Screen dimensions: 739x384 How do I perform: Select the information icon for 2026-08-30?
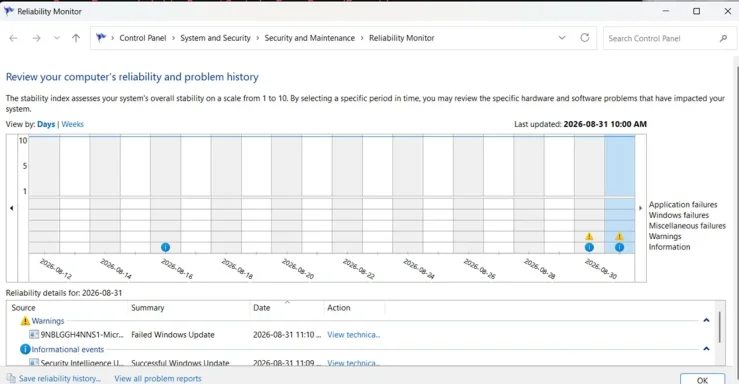tap(589, 247)
